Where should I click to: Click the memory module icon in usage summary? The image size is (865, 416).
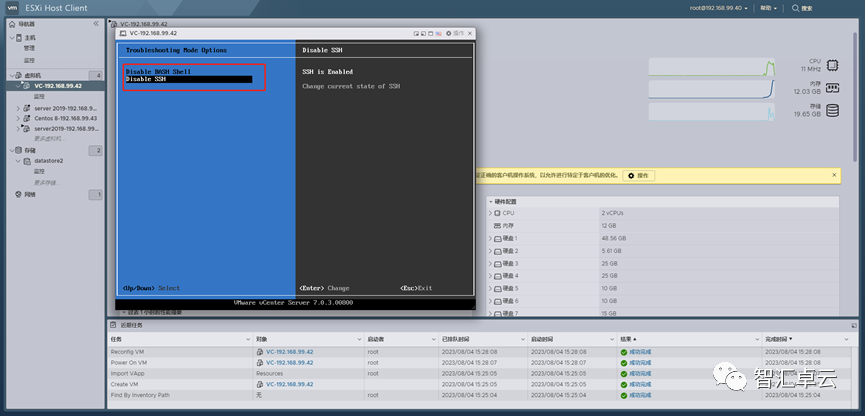(x=832, y=88)
